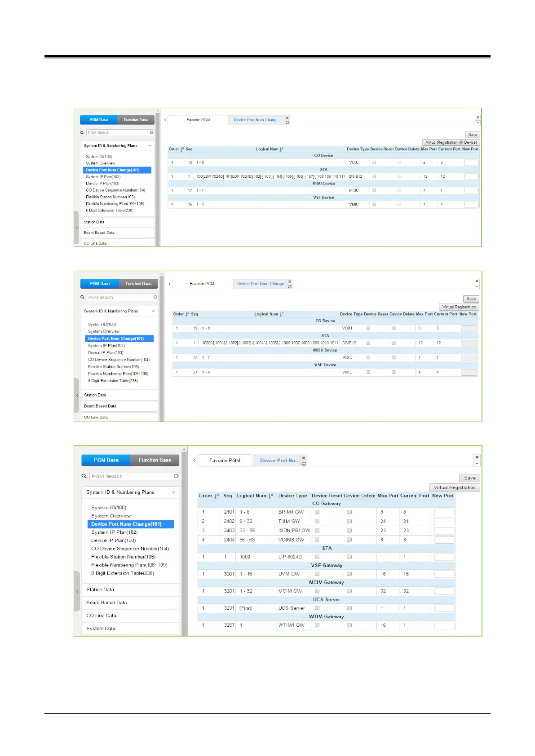Refresh the Device Port Num Chang... tab, top screenshot

(287, 123)
